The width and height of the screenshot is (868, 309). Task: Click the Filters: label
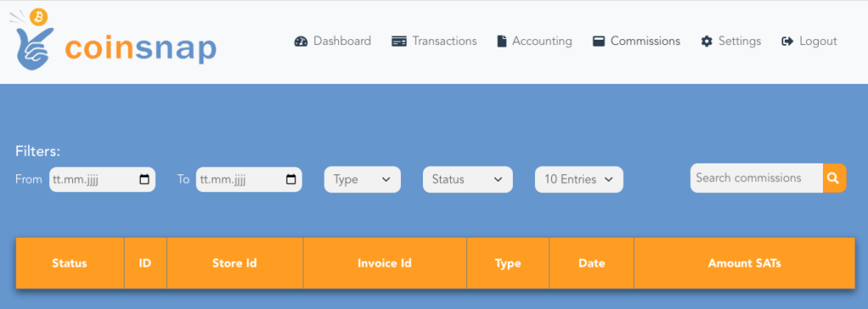tap(37, 151)
